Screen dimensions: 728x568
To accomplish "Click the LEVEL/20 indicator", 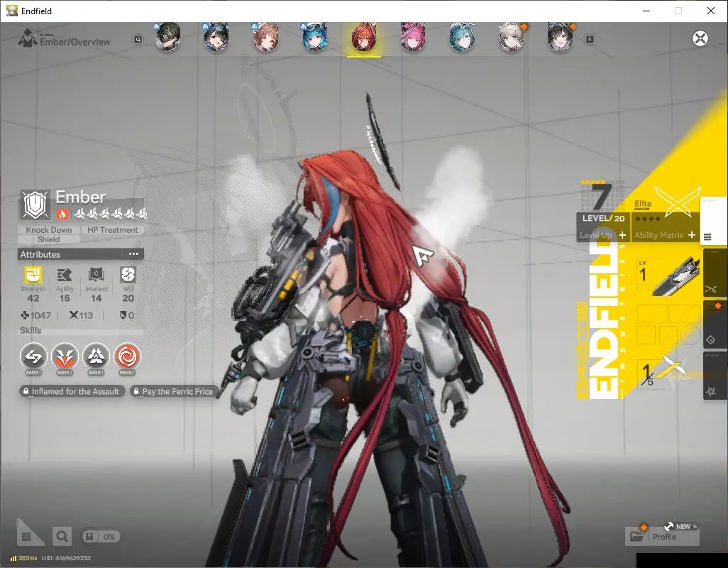I will point(604,218).
